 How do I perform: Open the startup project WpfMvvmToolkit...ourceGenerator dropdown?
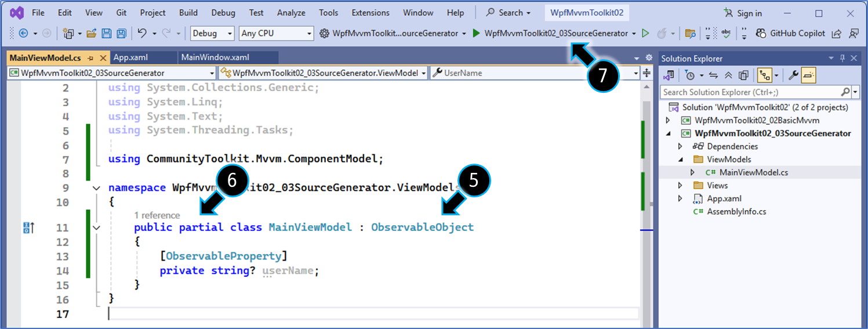(x=464, y=34)
